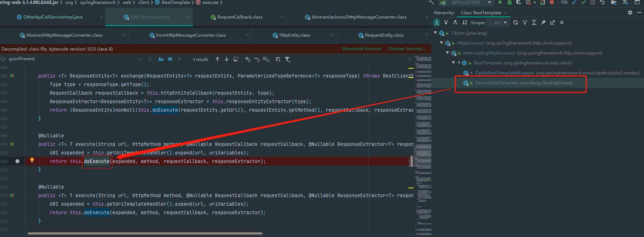Open the translate icon in top toolbar

click(x=625, y=2)
